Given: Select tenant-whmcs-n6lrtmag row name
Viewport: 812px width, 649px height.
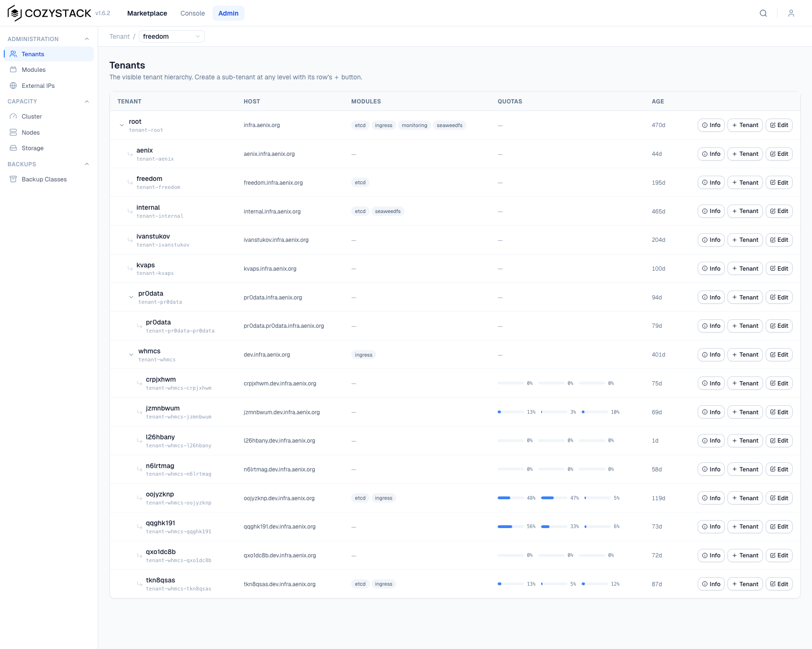Looking at the screenshot, I should click(178, 474).
